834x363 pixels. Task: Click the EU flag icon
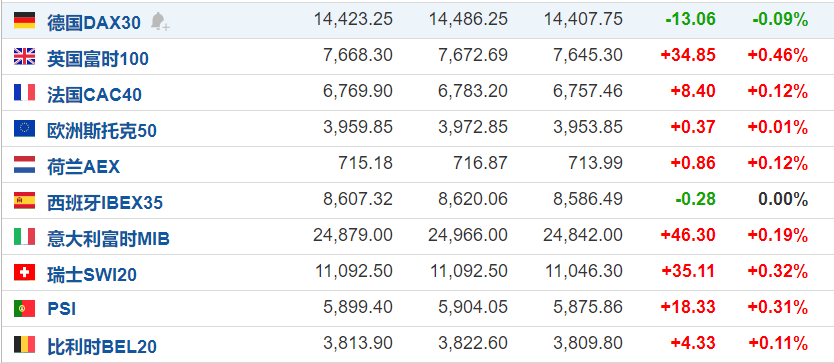click(x=24, y=128)
